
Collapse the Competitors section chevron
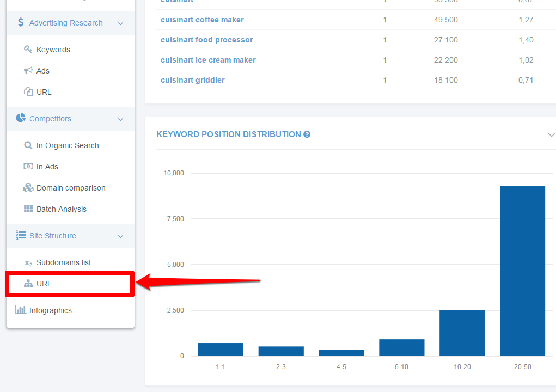tap(120, 119)
